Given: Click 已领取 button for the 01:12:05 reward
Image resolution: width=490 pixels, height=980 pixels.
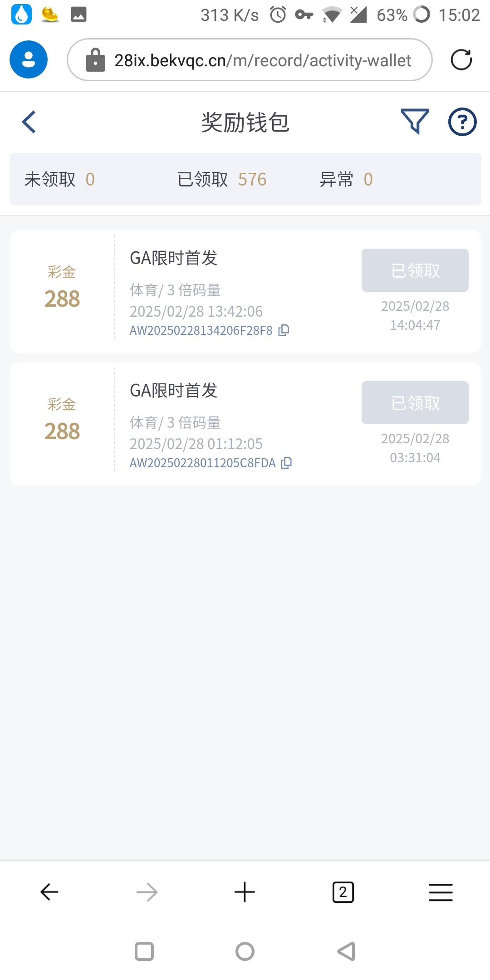Looking at the screenshot, I should (x=415, y=403).
